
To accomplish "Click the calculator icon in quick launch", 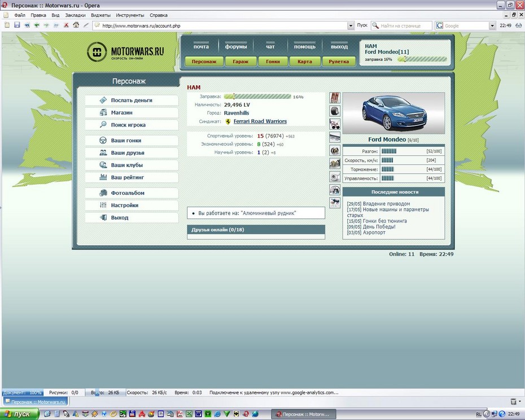I will click(x=57, y=414).
